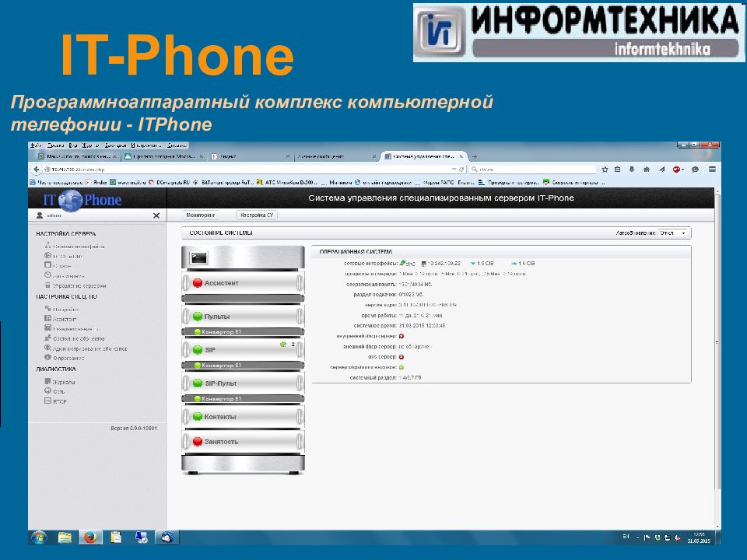Open the Автообновление dropdown
The height and width of the screenshot is (560, 747).
[x=672, y=233]
